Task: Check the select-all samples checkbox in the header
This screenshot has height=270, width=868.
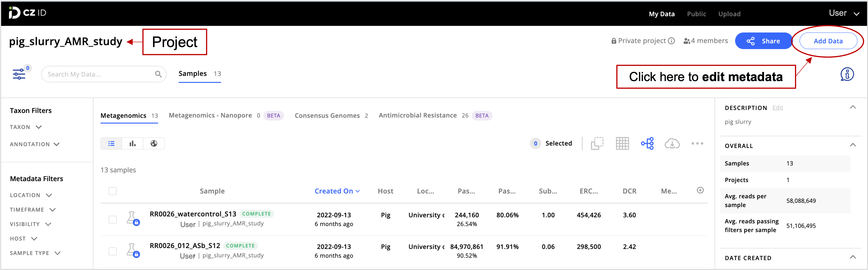Action: click(x=112, y=191)
